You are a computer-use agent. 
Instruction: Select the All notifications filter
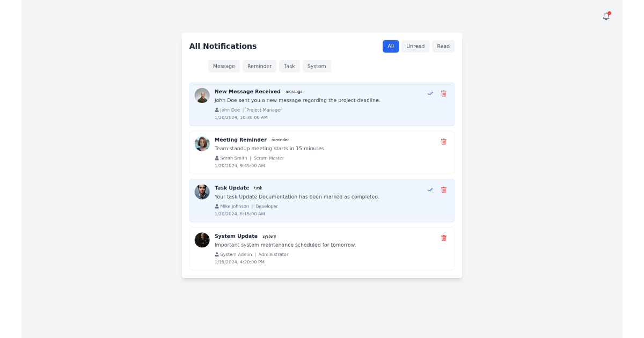tap(391, 46)
